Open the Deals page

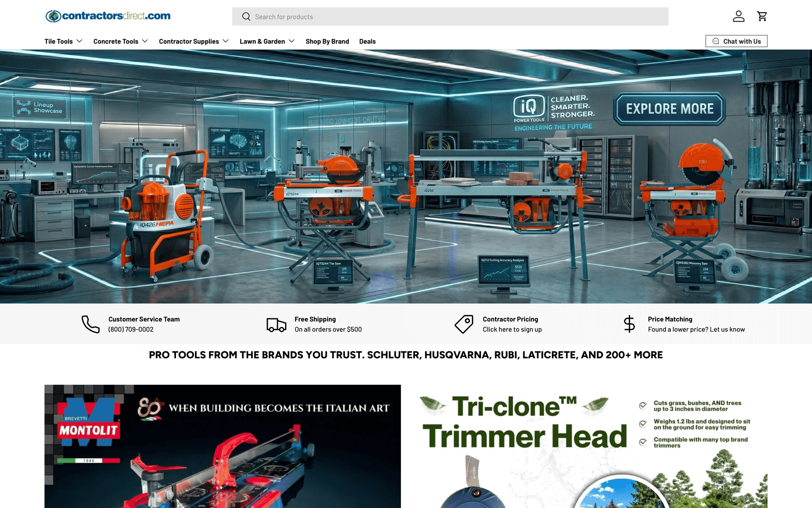point(368,41)
